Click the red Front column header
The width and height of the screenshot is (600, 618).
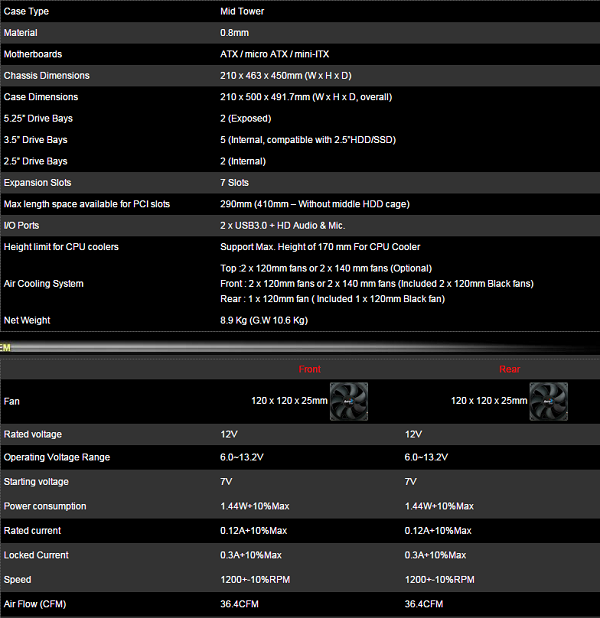click(x=309, y=369)
